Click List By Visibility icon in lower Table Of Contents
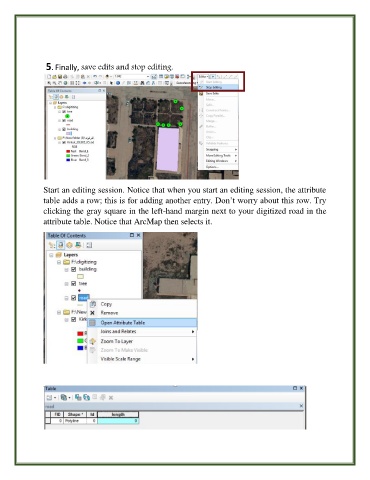The width and height of the screenshot is (370, 480). point(69,245)
